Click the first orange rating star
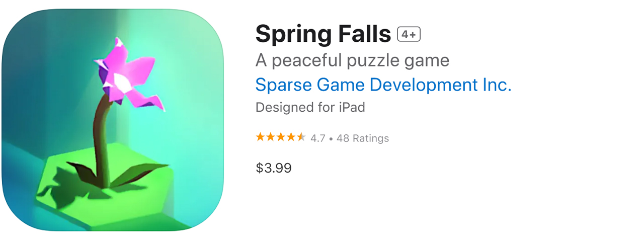644x240 pixels. point(260,137)
